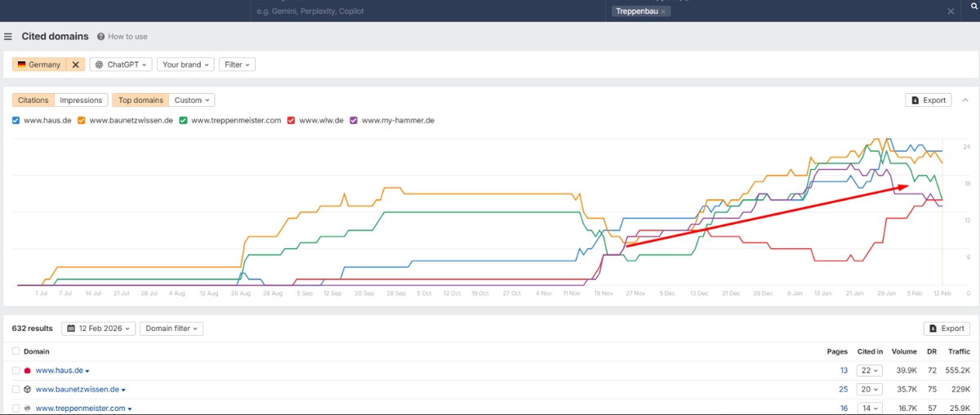The image size is (980, 415).
Task: Click the www.haus.de favicon icon
Action: click(x=27, y=371)
